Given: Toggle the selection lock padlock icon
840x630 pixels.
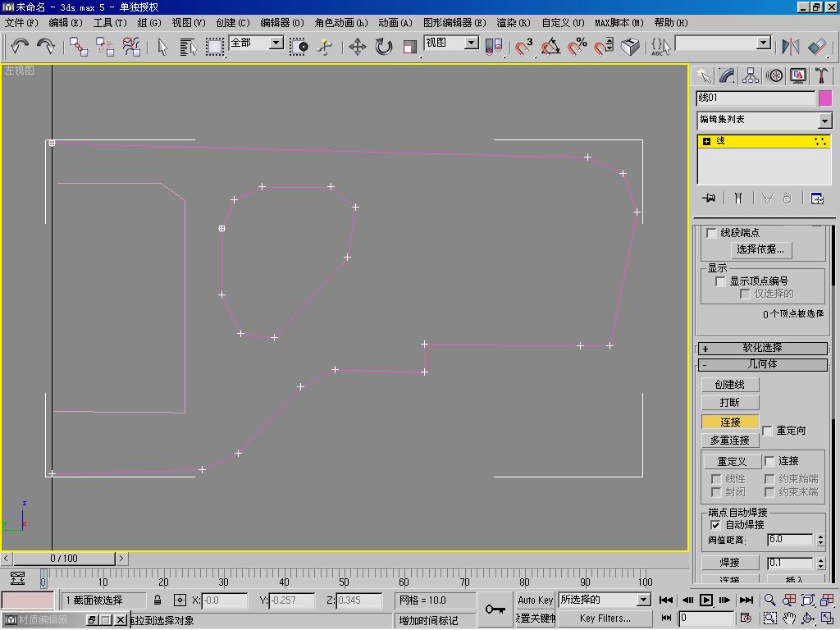Looking at the screenshot, I should click(x=157, y=600).
